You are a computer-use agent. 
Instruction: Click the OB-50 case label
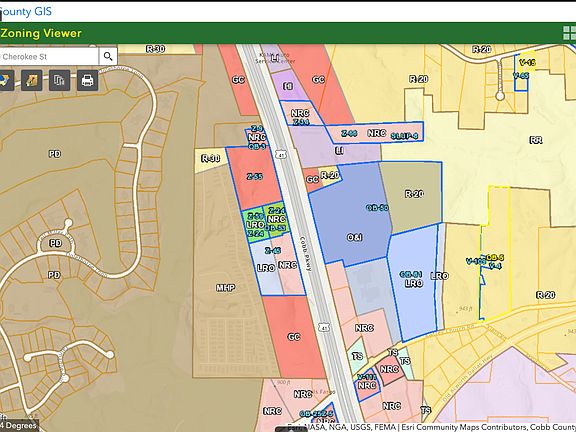point(377,208)
